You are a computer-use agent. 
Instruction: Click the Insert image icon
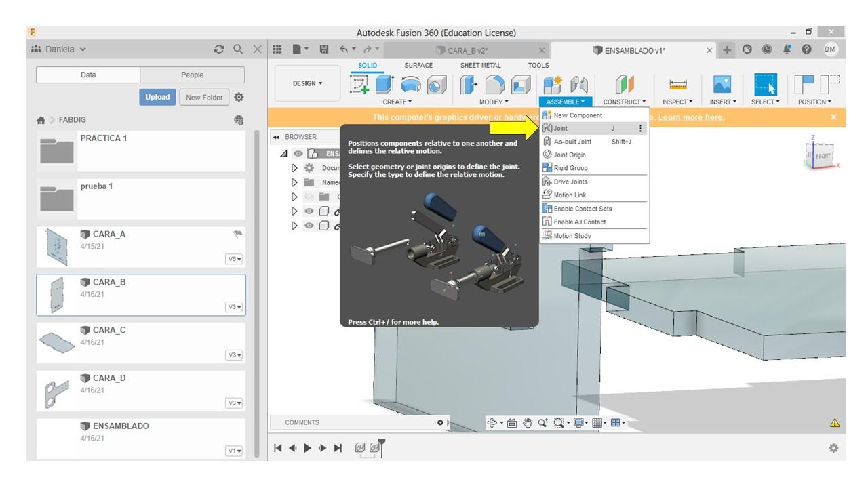click(722, 84)
